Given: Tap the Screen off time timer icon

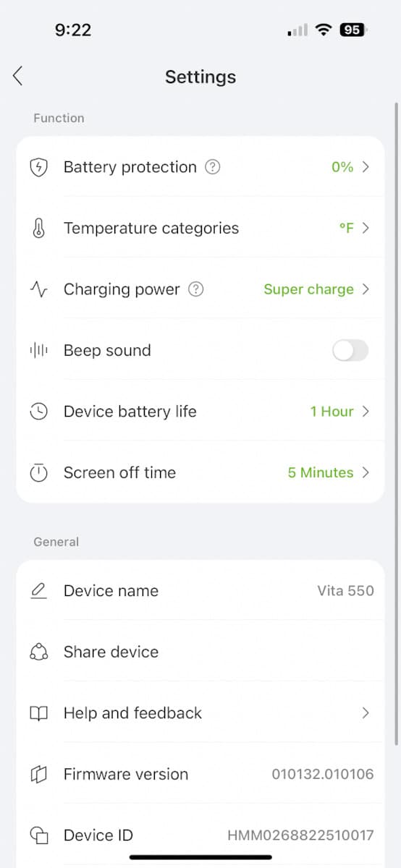Looking at the screenshot, I should (x=38, y=472).
